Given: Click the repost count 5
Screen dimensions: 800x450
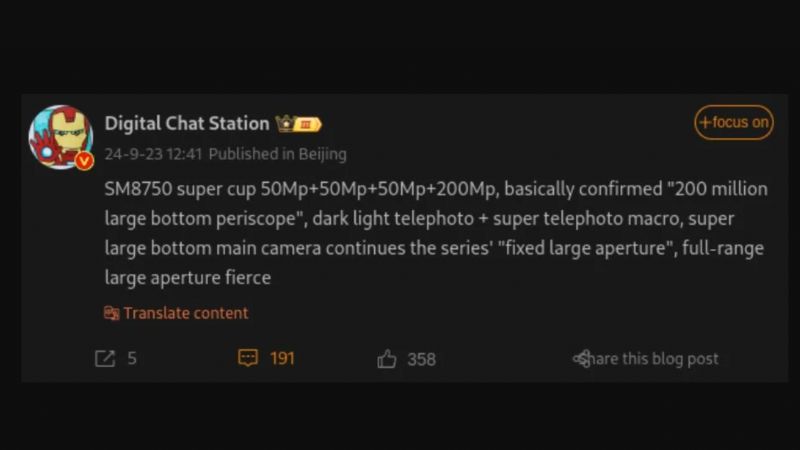Looking at the screenshot, I should (132, 358).
